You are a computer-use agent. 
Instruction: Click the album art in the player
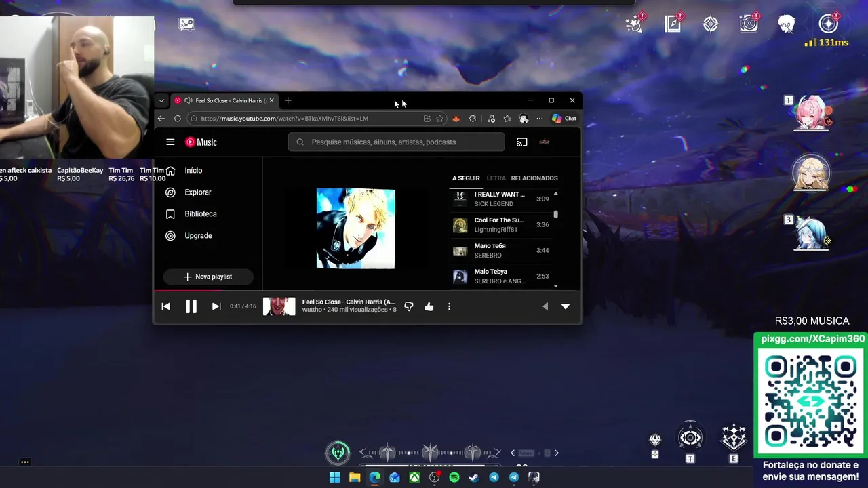pos(355,228)
